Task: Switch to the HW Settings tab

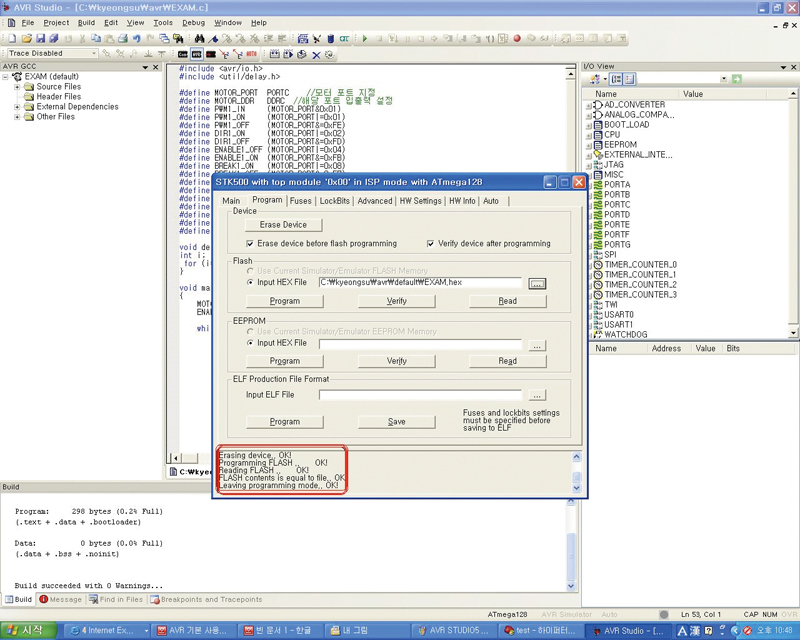Action: 420,201
